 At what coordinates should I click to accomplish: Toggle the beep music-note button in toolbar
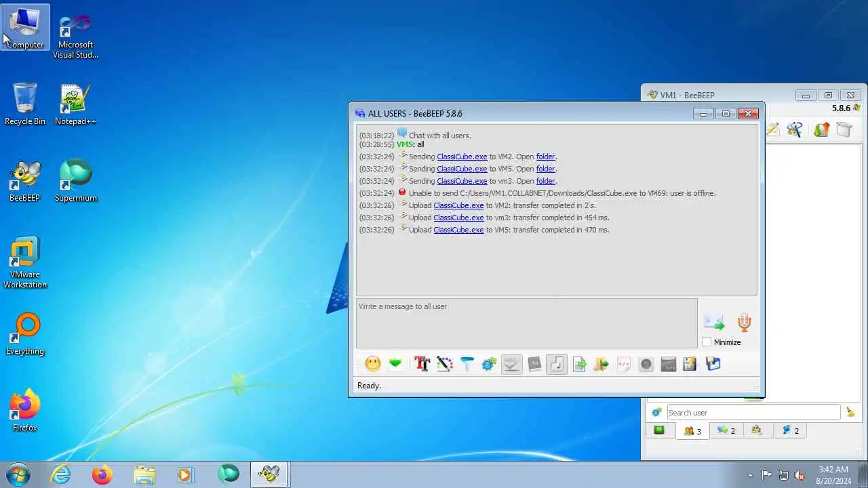557,364
